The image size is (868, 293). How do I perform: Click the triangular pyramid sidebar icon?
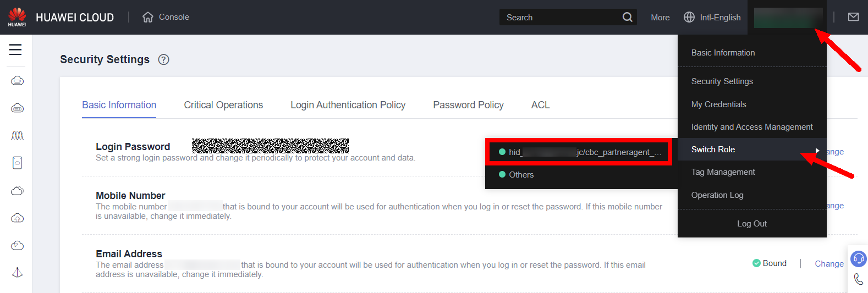coord(17,273)
